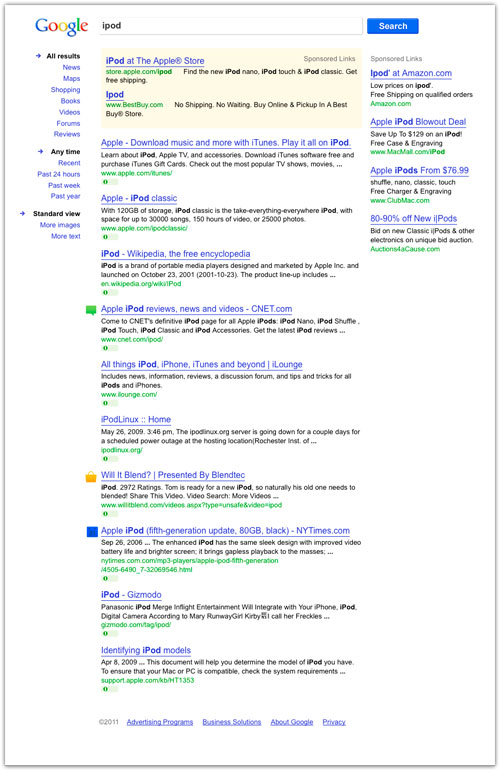Viewport: 500px width, 771px height.
Task: Open Business Solutions footer link
Action: [232, 722]
